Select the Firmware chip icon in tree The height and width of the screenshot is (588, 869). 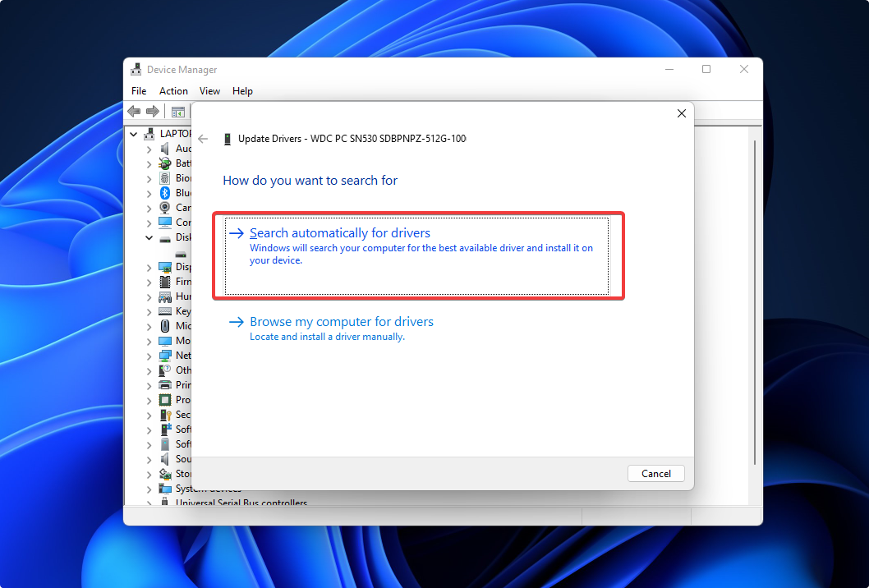tap(164, 282)
